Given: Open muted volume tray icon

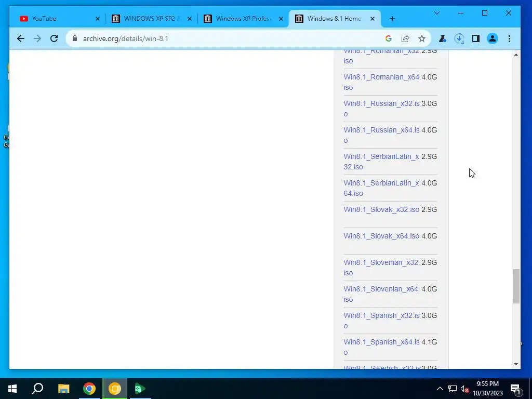Looking at the screenshot, I should tap(464, 389).
